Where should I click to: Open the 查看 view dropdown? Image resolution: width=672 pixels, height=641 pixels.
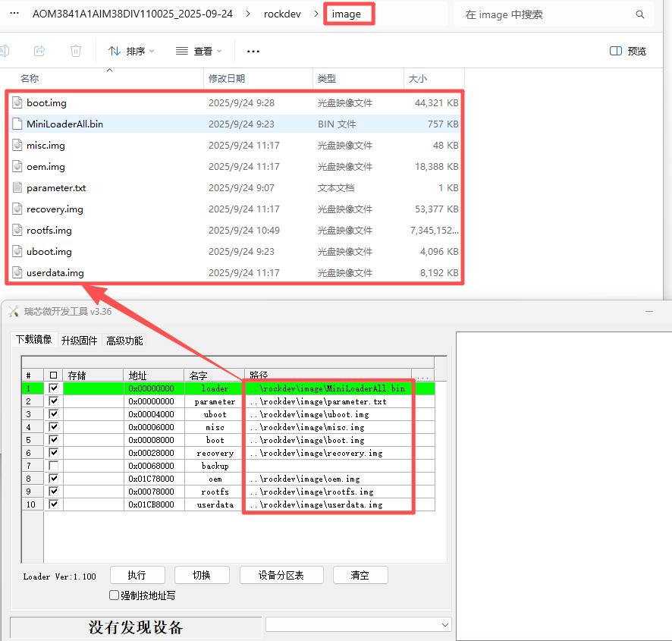(199, 51)
